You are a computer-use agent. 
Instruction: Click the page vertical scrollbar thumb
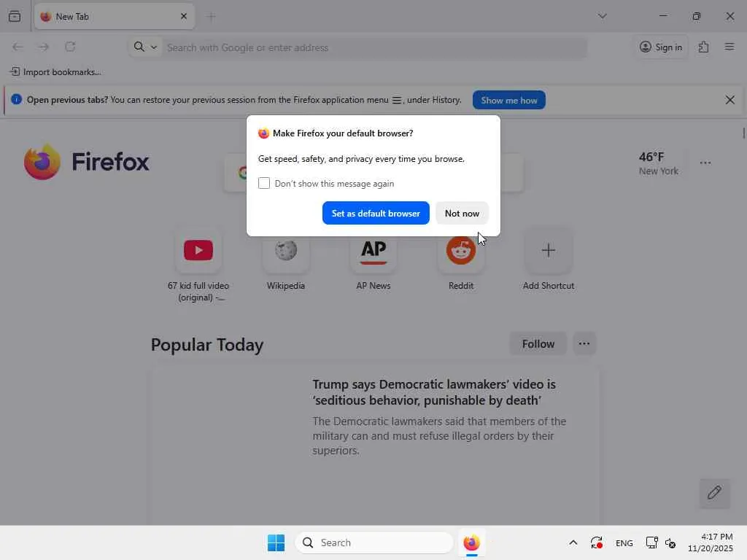pos(743,133)
